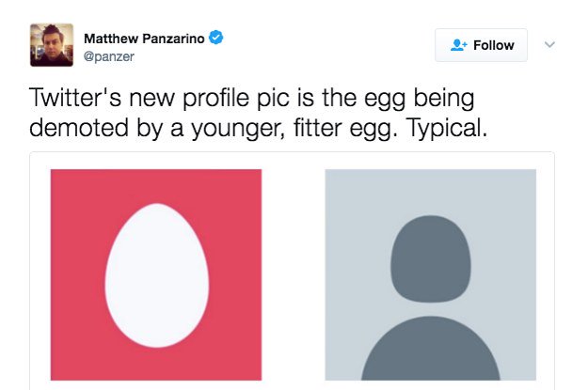Click the @panzer handle
This screenshot has height=390, width=588.
[x=109, y=56]
